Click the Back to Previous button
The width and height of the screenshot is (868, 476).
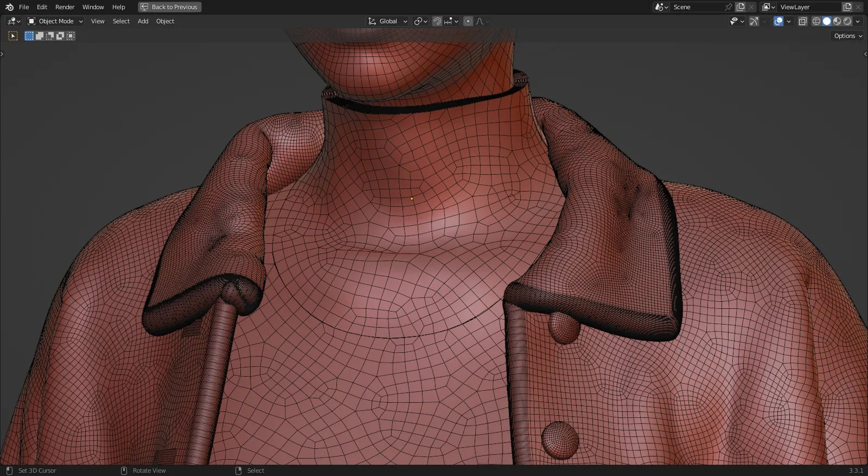[x=169, y=7]
